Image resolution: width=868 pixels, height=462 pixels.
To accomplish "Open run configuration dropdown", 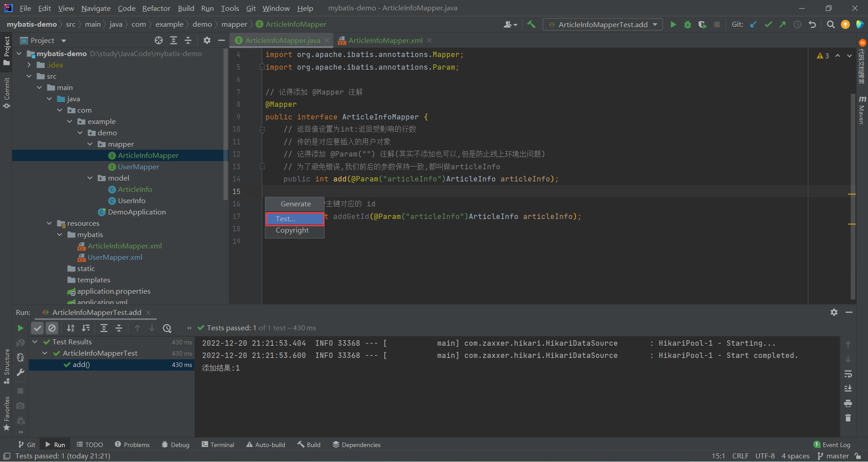I will 603,24.
